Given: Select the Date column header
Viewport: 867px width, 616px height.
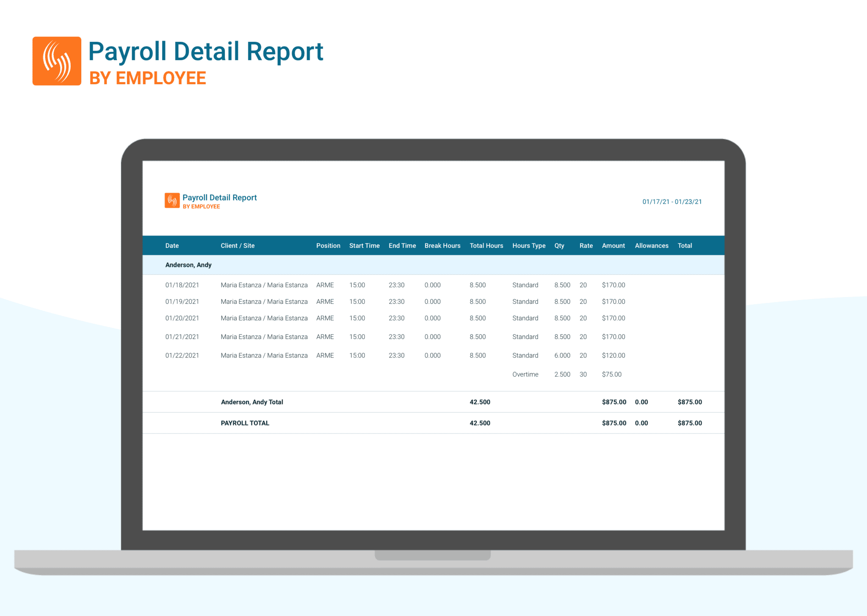Looking at the screenshot, I should pyautogui.click(x=171, y=245).
